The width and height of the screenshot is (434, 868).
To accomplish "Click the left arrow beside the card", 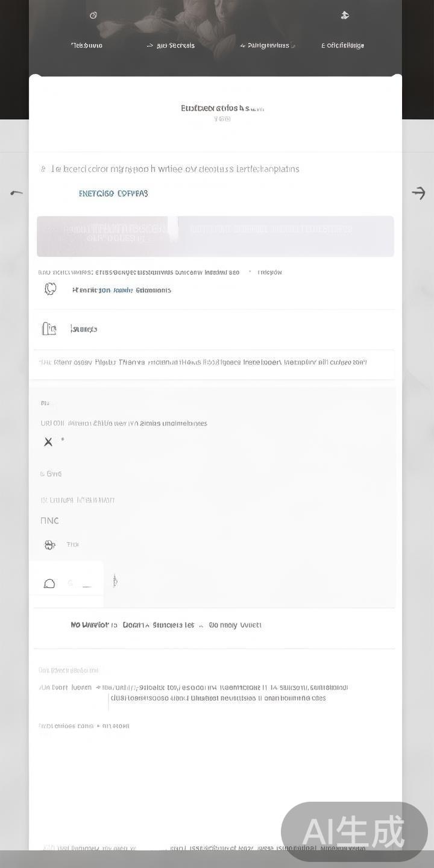I will [x=16, y=193].
